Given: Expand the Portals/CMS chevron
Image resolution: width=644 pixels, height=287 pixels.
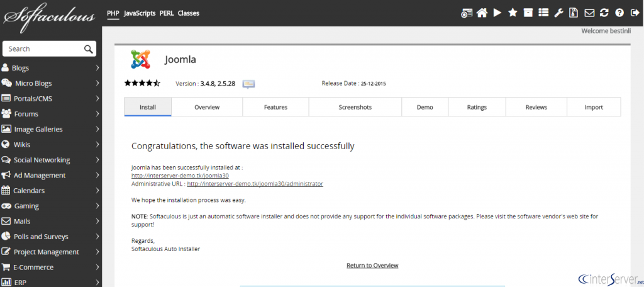Looking at the screenshot, I should (x=97, y=98).
